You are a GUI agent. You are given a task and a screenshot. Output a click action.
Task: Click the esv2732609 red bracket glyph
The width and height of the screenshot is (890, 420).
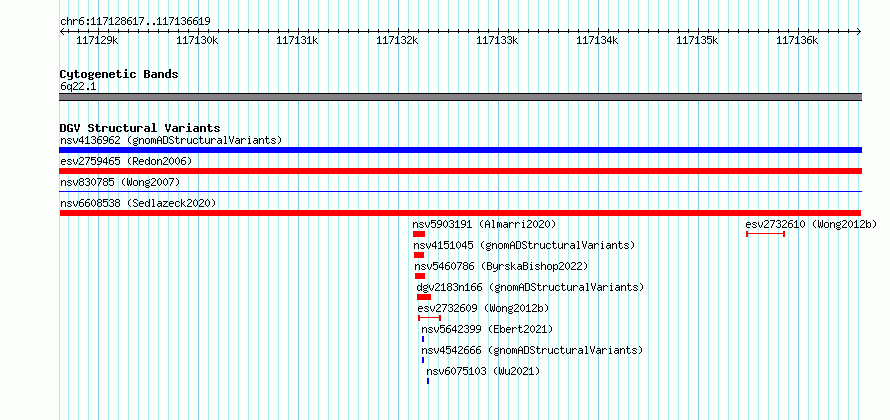pos(430,318)
